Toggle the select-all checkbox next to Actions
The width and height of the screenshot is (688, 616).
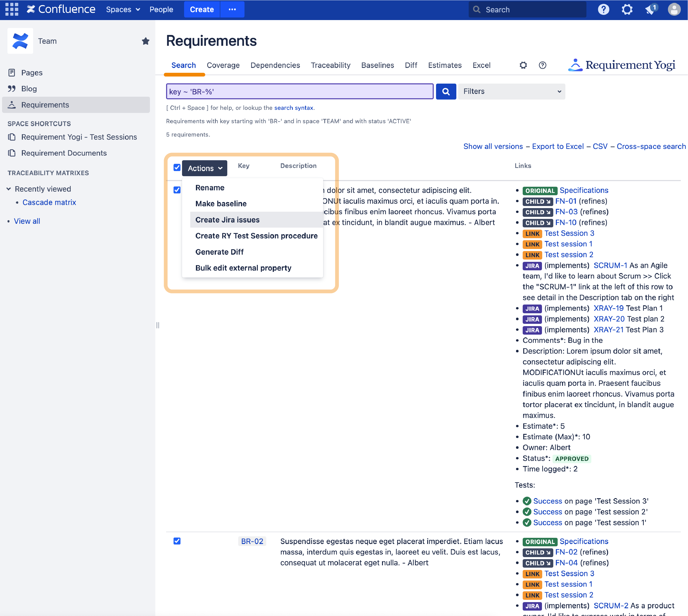[x=177, y=167]
